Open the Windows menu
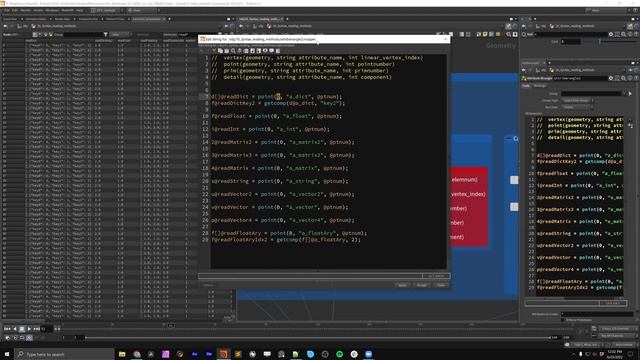This screenshot has height=360, width=640. 52,10
